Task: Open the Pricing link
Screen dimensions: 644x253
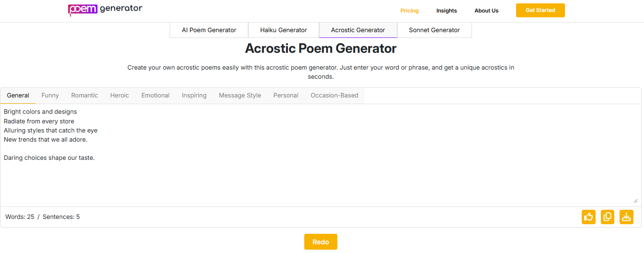Action: (x=410, y=11)
